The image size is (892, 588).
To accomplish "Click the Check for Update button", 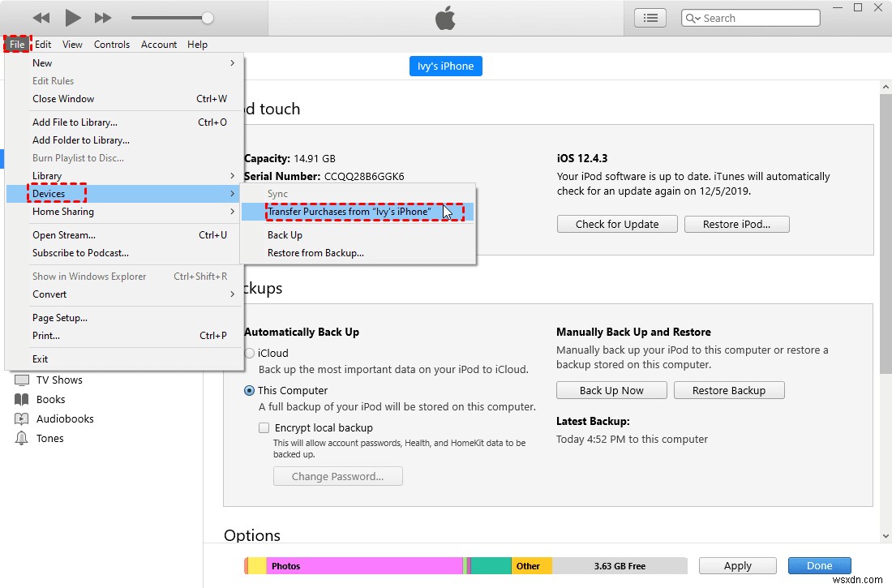I will [x=616, y=224].
